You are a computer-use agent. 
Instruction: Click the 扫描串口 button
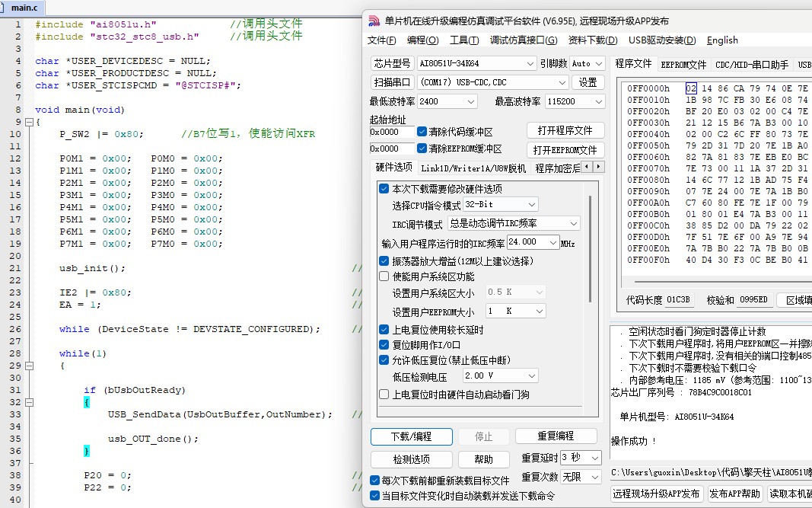pos(392,82)
